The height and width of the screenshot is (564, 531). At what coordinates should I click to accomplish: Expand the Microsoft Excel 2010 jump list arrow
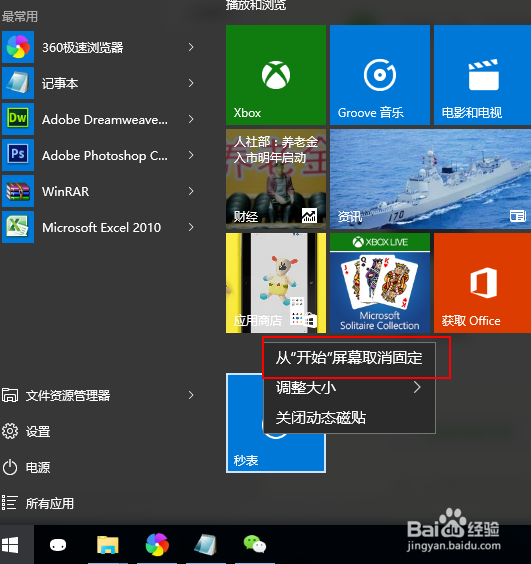(191, 227)
